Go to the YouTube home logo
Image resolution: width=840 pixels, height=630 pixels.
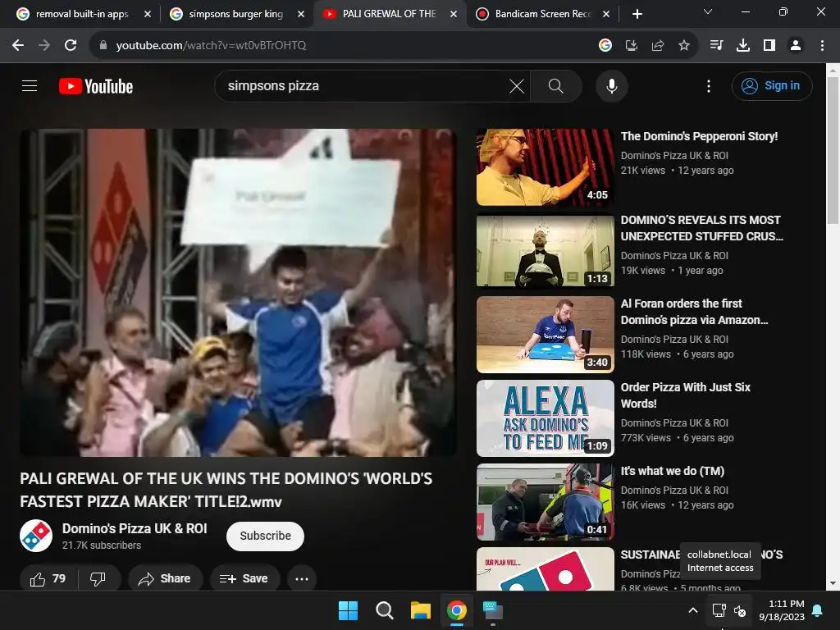point(96,86)
